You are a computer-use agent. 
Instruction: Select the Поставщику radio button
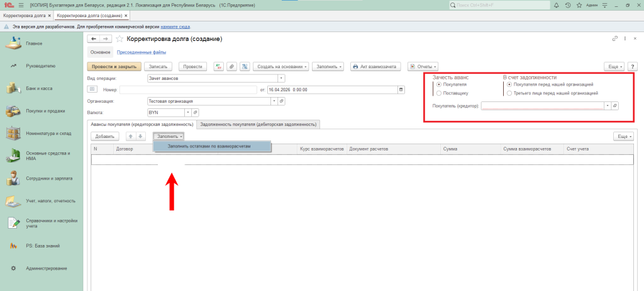[x=439, y=93]
